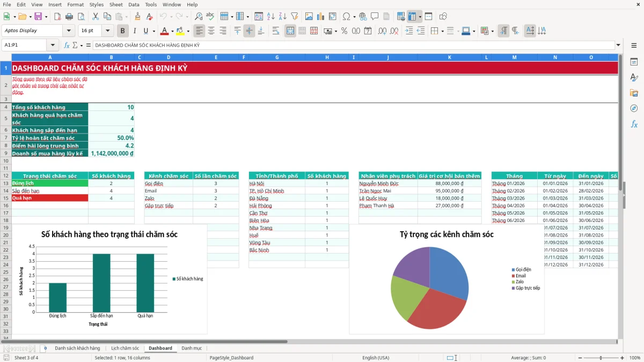The image size is (644, 362).
Task: Toggle Wrap Text
Action: point(275,31)
